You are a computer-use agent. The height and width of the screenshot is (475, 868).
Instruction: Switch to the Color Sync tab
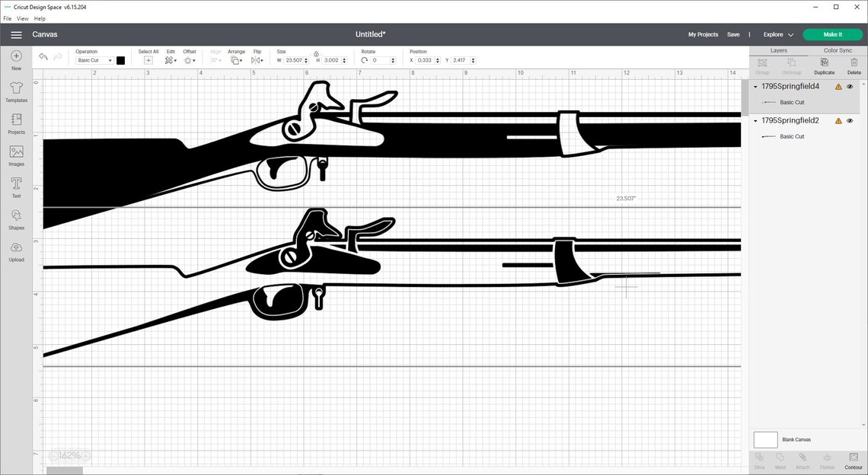click(x=836, y=50)
